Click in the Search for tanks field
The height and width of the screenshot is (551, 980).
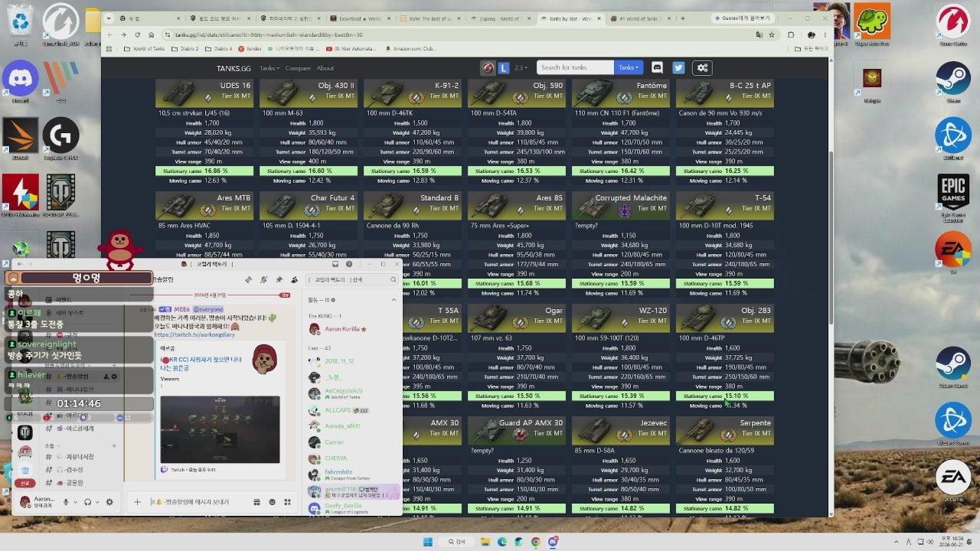pyautogui.click(x=575, y=67)
